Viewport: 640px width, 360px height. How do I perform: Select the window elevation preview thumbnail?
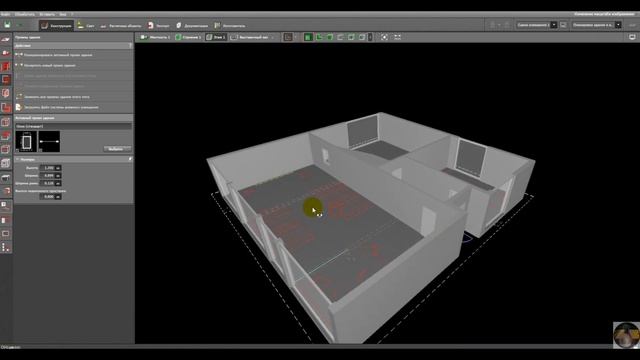pos(26,141)
